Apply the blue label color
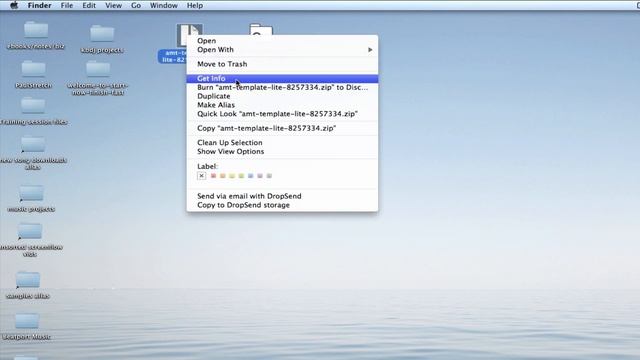Viewport: 640px width, 360px height. tap(251, 176)
